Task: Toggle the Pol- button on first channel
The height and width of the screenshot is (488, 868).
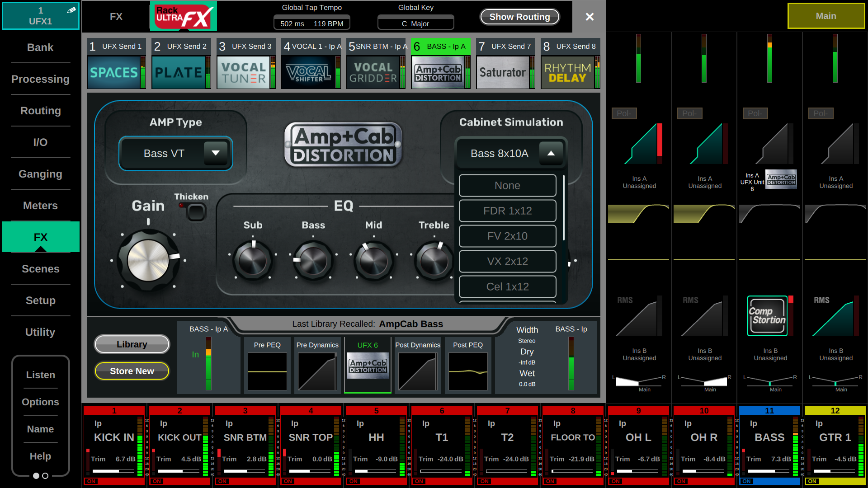Action: pos(624,113)
